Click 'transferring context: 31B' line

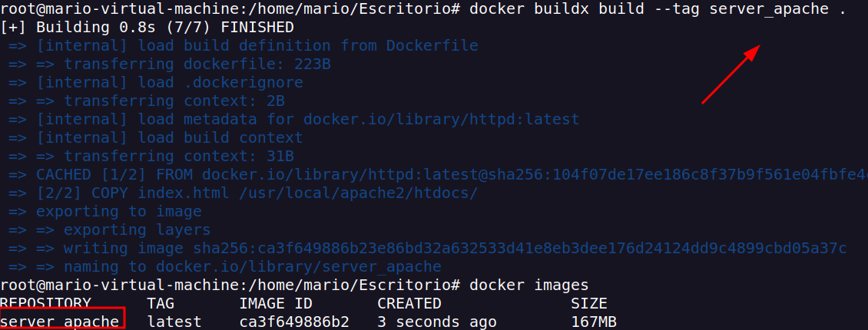point(151,157)
